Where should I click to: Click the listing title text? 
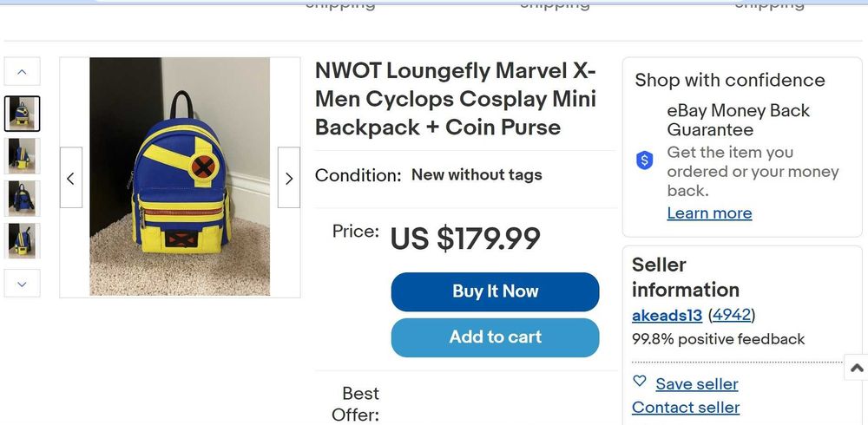click(x=455, y=99)
